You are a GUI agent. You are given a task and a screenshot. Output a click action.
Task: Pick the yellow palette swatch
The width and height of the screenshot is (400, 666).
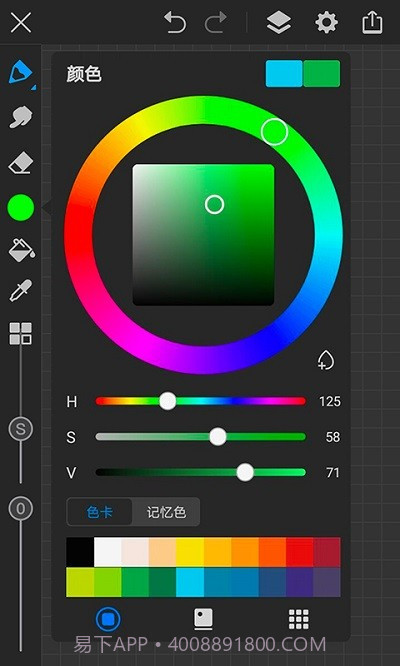click(x=190, y=552)
